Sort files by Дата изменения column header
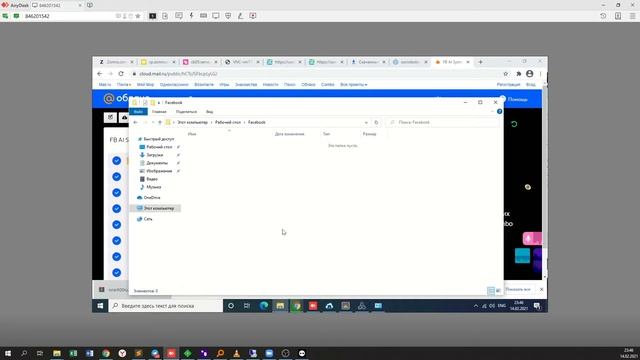The image size is (640, 360). (x=289, y=134)
